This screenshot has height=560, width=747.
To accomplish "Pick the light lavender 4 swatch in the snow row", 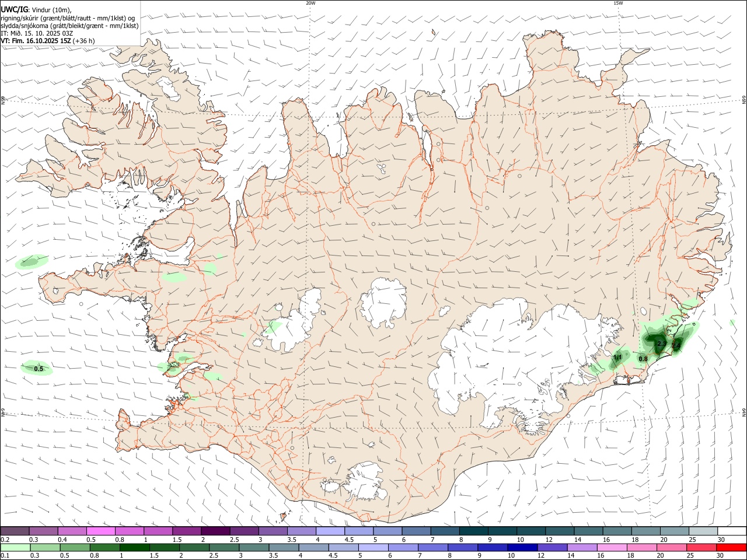I will [330, 531].
